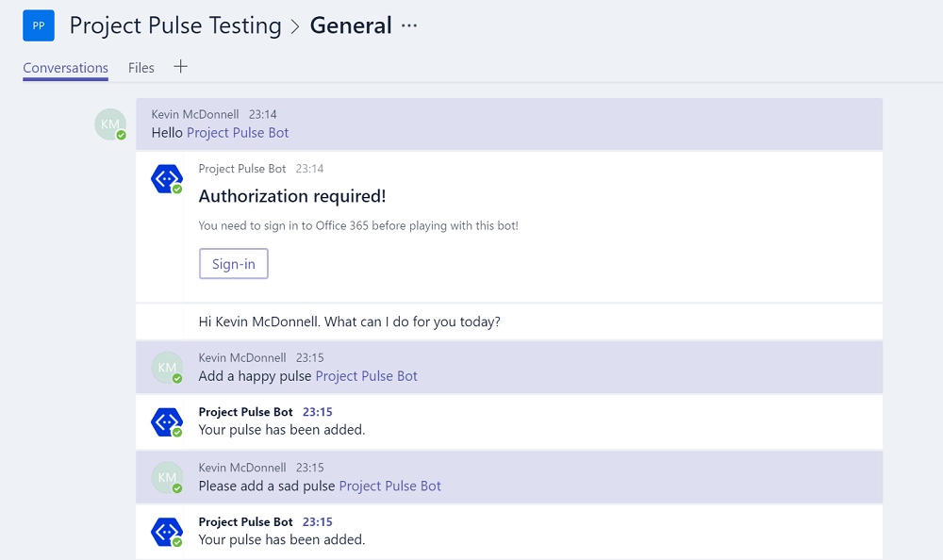Click Kevin McDonnell's avatar on Hello message
Viewport: 943px width, 560px height.
[x=110, y=124]
